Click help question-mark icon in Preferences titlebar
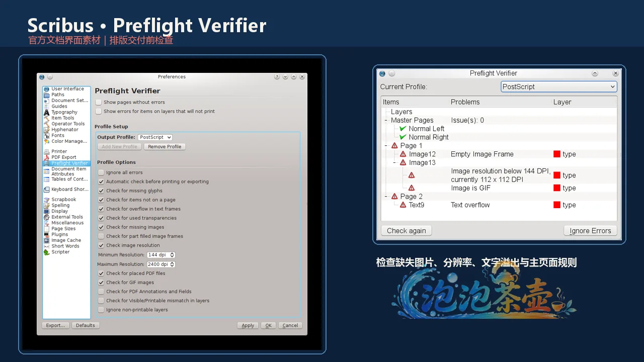 (x=277, y=77)
